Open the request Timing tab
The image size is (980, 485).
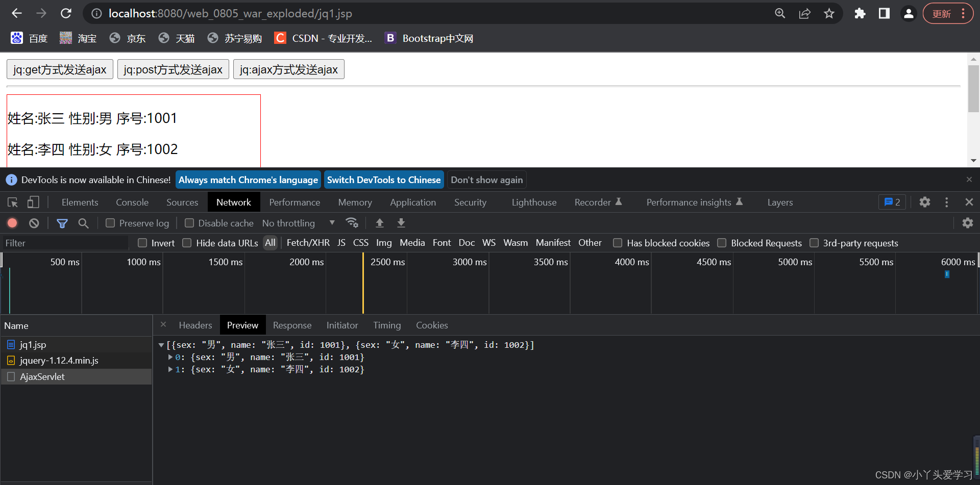387,325
